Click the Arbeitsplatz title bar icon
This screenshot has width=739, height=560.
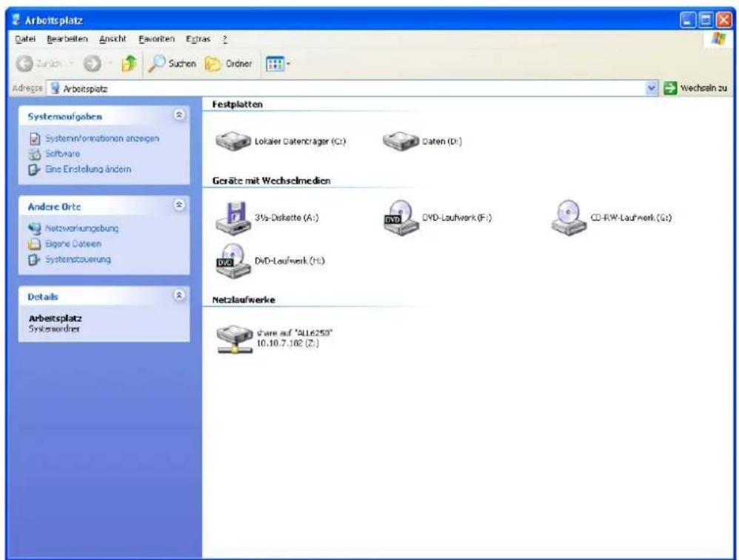click(16, 20)
